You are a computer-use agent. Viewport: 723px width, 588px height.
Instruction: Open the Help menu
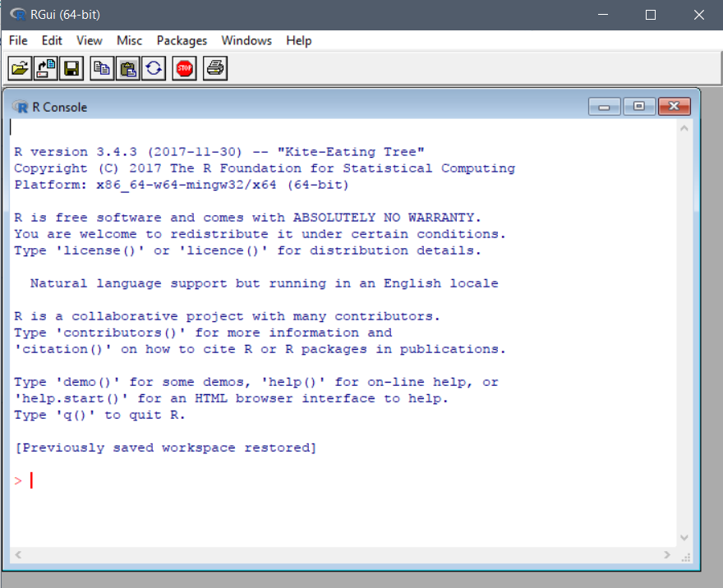click(298, 40)
